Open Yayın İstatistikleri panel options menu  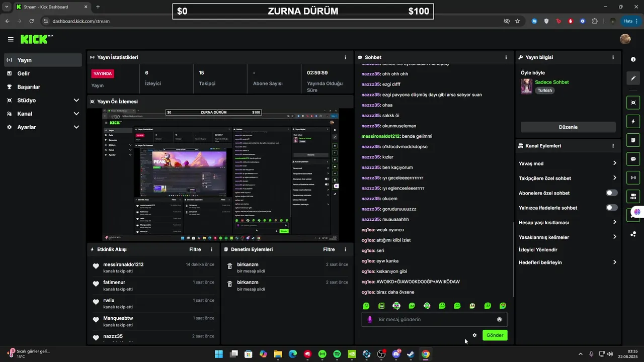coord(345,57)
